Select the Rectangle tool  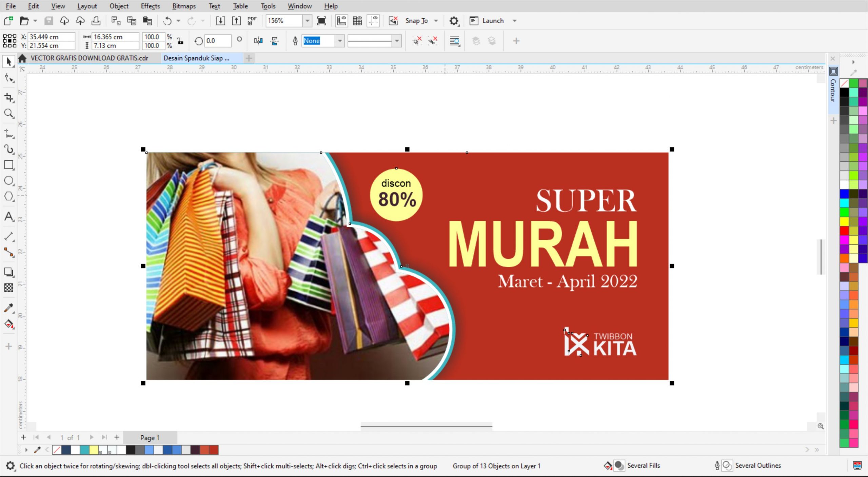[9, 165]
